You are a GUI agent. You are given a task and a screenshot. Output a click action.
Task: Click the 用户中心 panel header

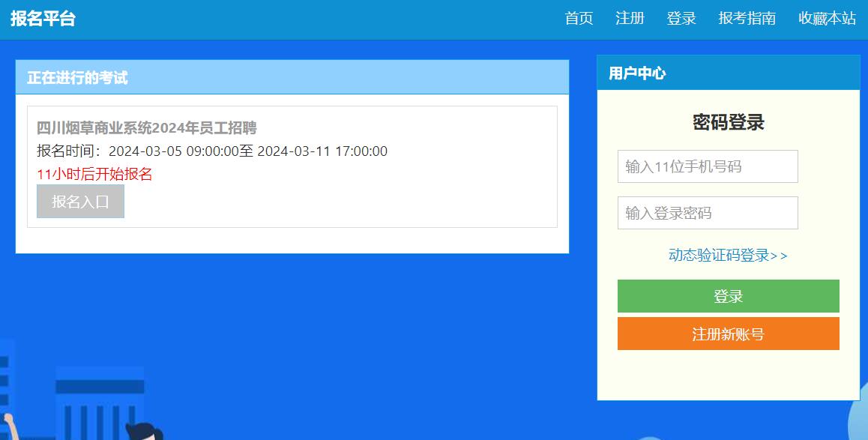728,73
